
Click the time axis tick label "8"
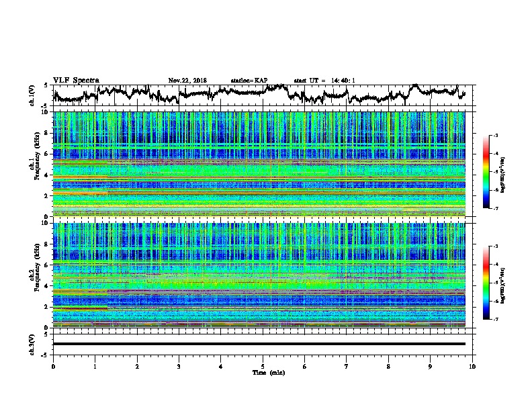[x=388, y=367]
